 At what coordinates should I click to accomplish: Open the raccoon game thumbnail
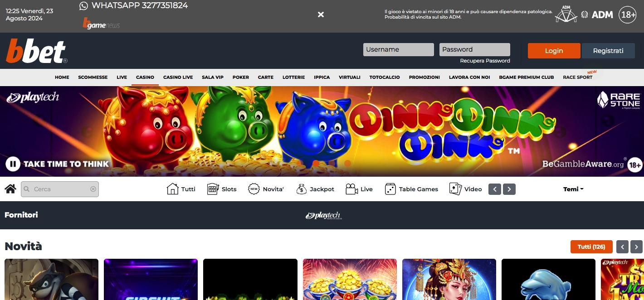pos(51,279)
